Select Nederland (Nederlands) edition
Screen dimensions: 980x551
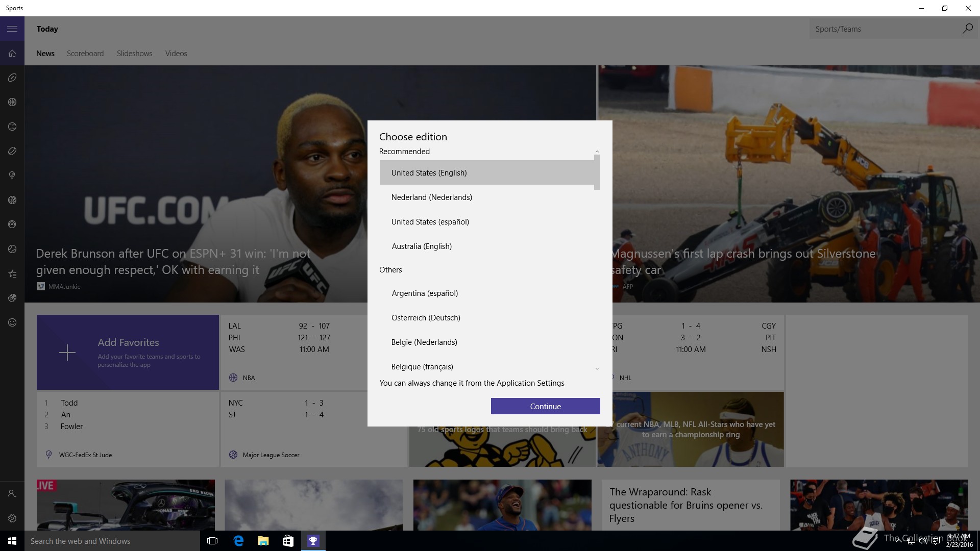click(487, 197)
